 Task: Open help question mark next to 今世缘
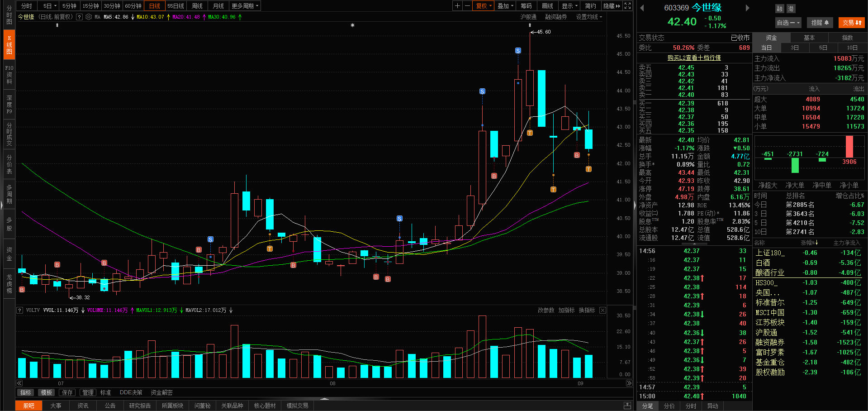(80, 17)
